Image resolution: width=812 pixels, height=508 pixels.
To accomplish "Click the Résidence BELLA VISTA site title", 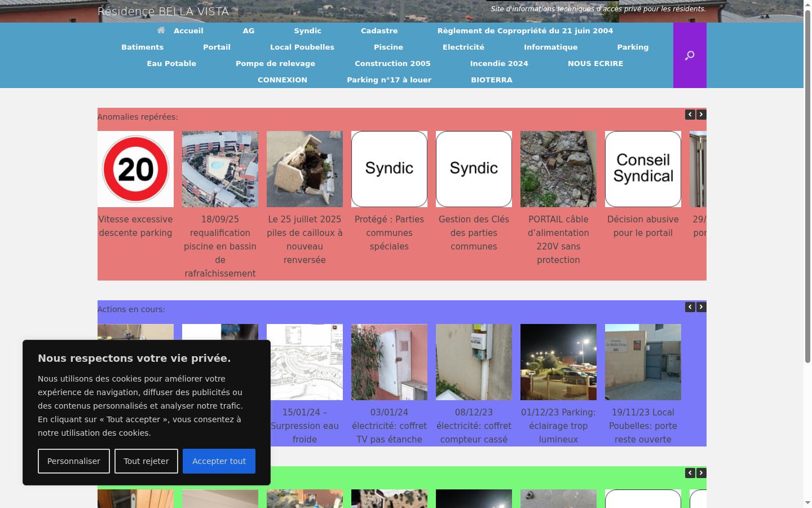I will (x=163, y=11).
